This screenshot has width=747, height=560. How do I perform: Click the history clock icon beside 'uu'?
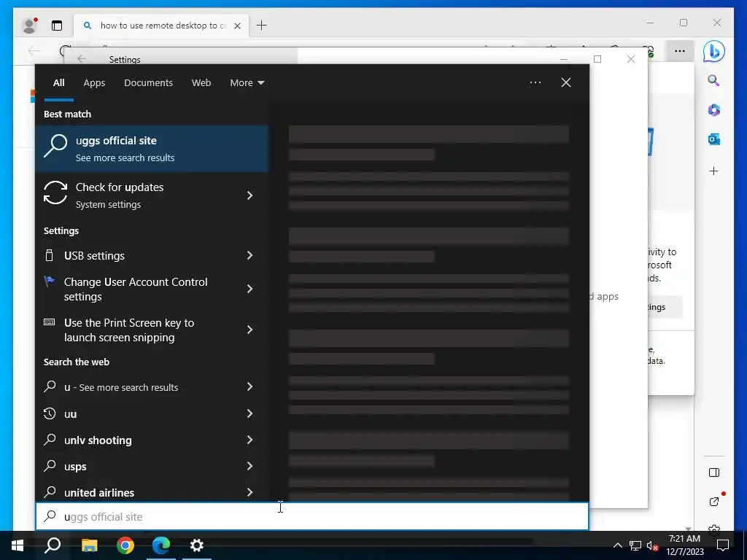point(50,413)
